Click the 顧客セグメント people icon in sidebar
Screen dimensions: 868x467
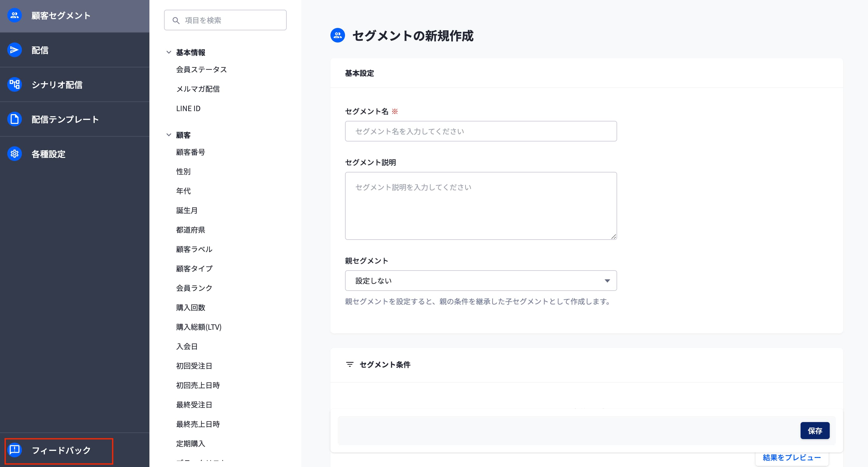coord(15,15)
